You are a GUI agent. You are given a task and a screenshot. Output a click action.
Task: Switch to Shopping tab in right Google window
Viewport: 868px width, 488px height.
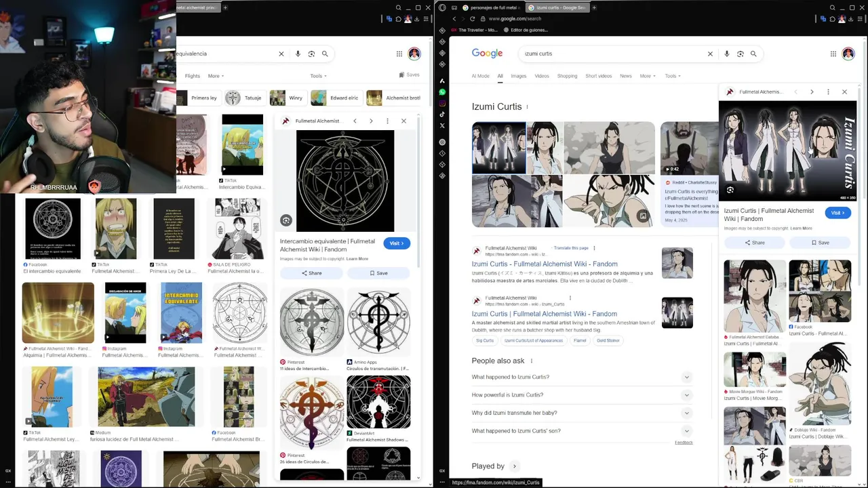(567, 76)
